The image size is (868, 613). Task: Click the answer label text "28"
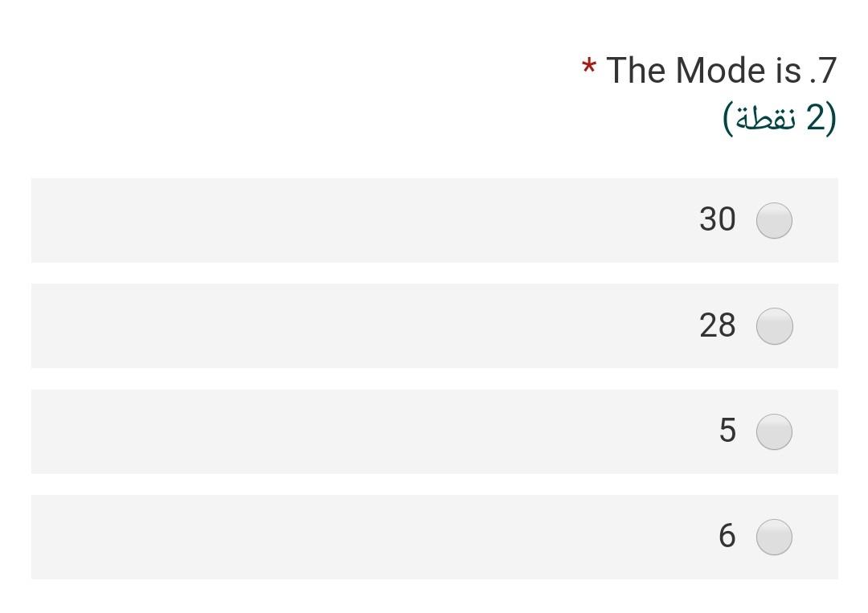(718, 325)
